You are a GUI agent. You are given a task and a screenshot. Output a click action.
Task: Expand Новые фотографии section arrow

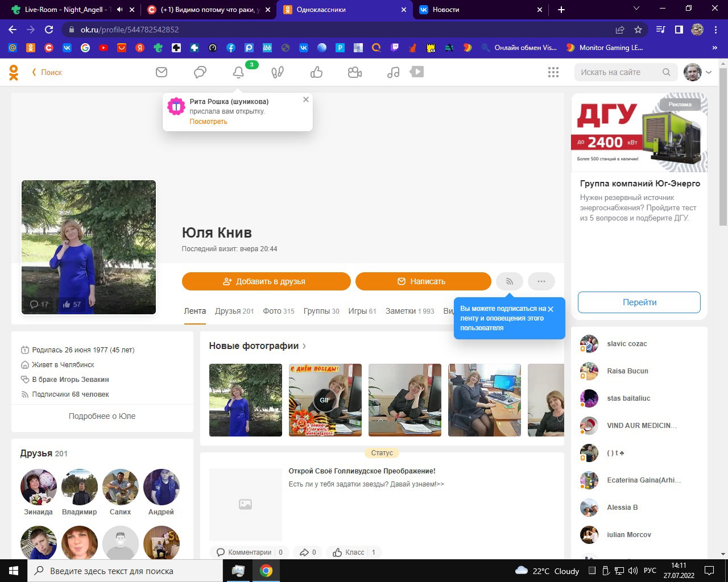(x=304, y=346)
